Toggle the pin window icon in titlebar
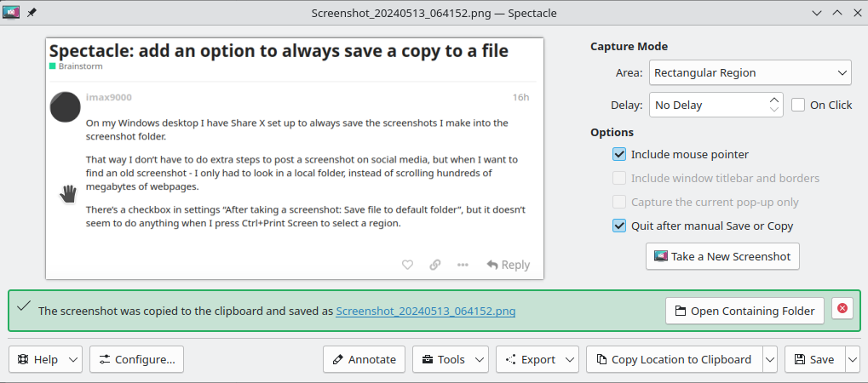This screenshot has height=383, width=868. click(x=32, y=13)
